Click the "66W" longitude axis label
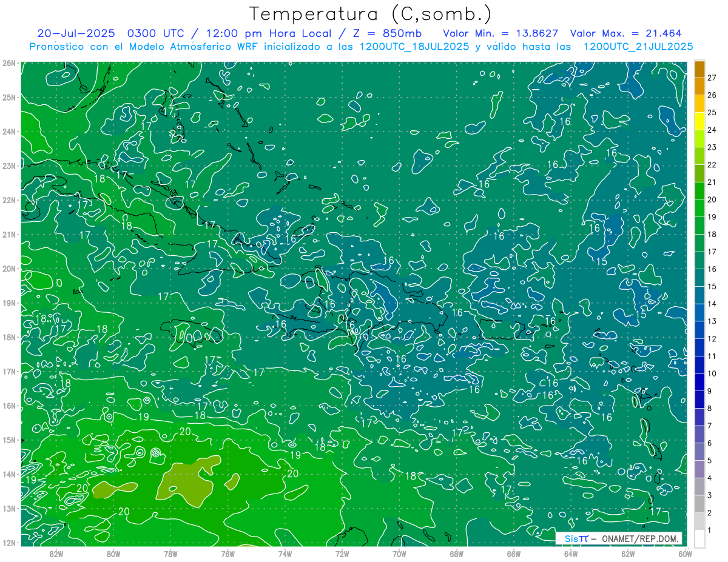 tap(513, 554)
